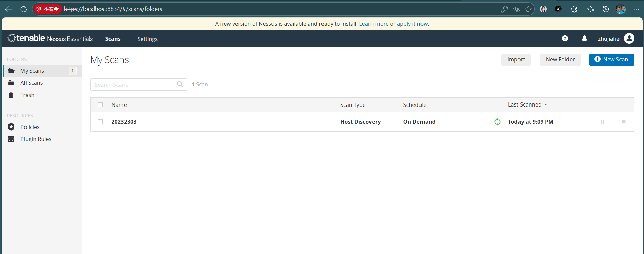The height and width of the screenshot is (254, 644).
Task: Click the New Folder button
Action: [560, 59]
